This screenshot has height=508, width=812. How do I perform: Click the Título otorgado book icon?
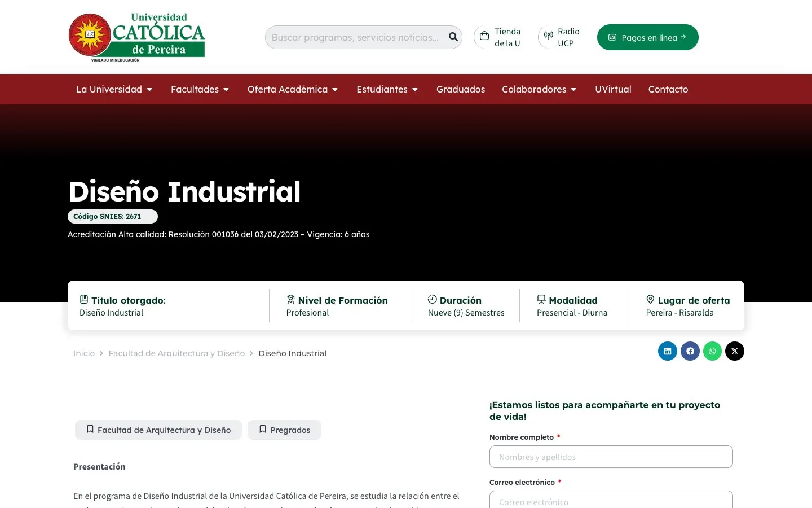click(84, 299)
